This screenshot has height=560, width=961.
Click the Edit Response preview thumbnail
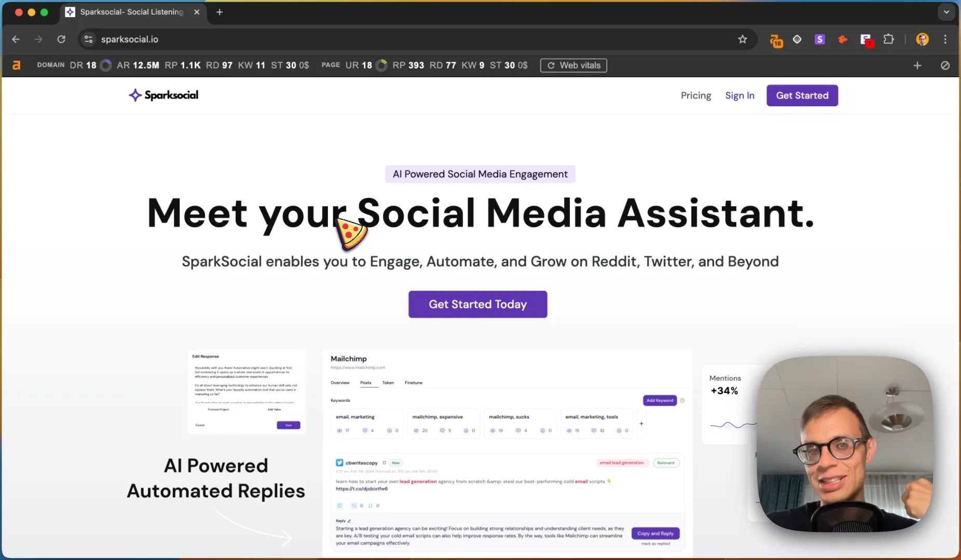[246, 392]
